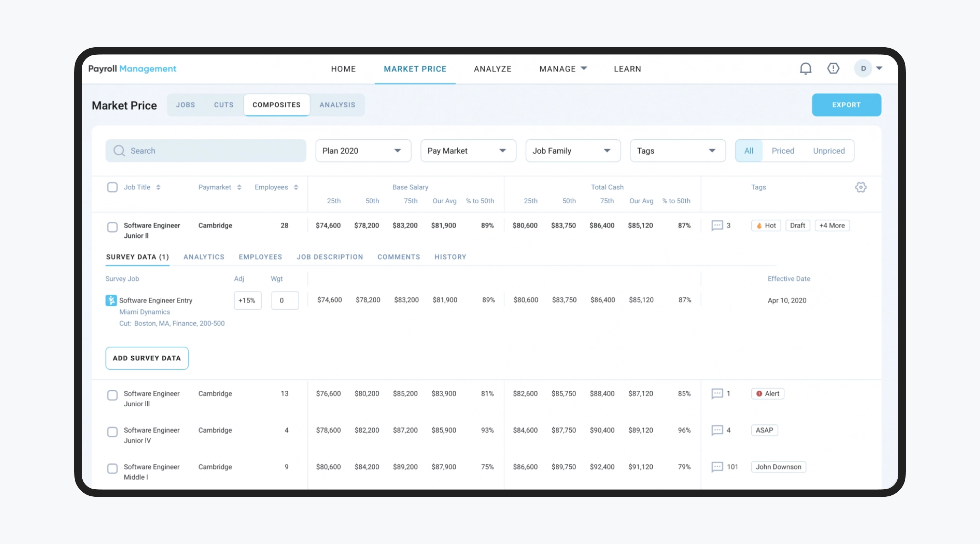The width and height of the screenshot is (980, 544).
Task: Click comment icon with 101 on Middle I row
Action: point(717,467)
